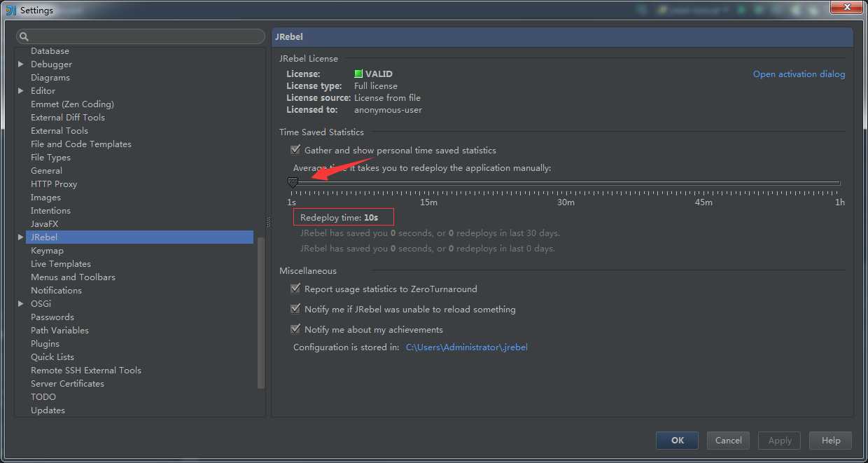Image resolution: width=868 pixels, height=463 pixels.
Task: Select File and Code Templates
Action: tap(81, 144)
